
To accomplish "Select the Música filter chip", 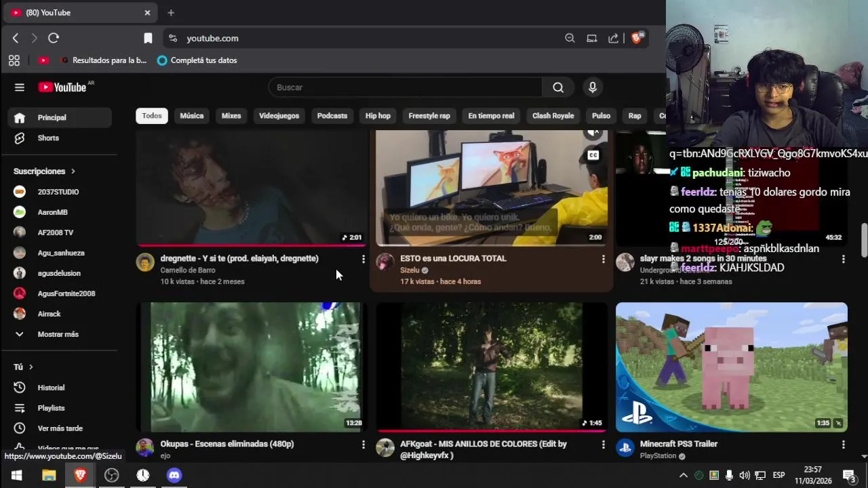I will [x=192, y=116].
